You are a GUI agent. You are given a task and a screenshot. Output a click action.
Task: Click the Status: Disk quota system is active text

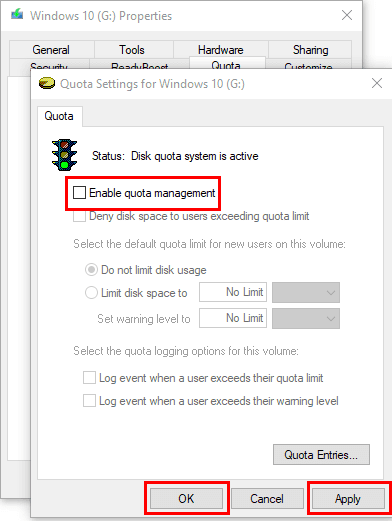[x=175, y=156]
